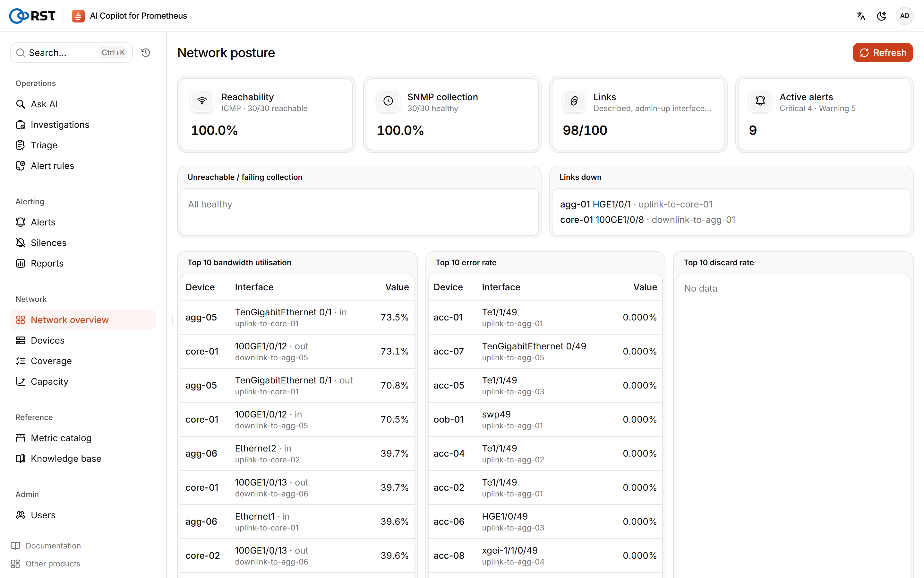Viewport: 924px width, 578px height.
Task: Click the Capacity graph icon
Action: pos(21,381)
